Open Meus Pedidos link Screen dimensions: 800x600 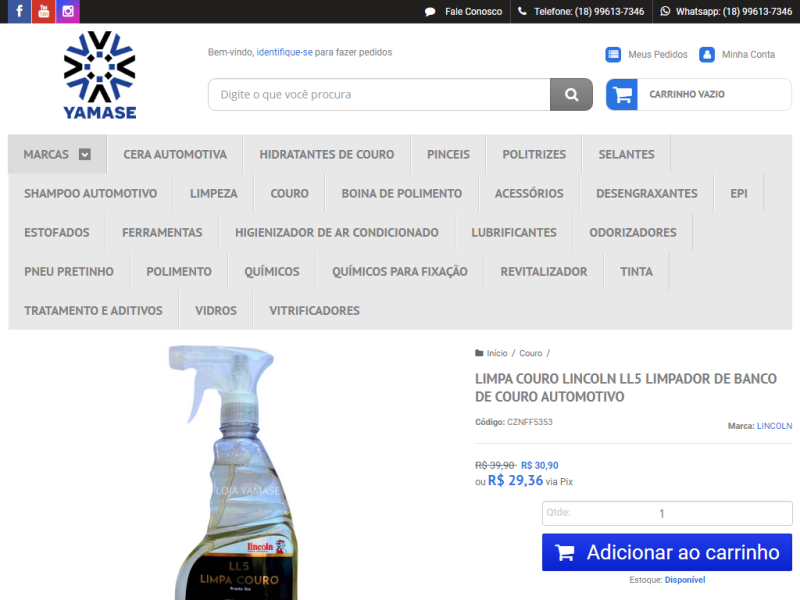658,55
